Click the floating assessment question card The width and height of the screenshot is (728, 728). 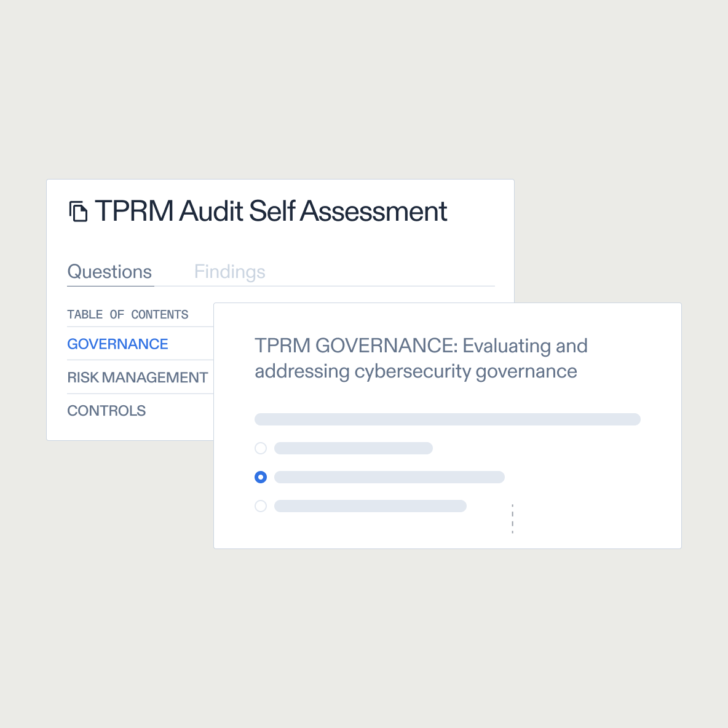click(x=447, y=425)
